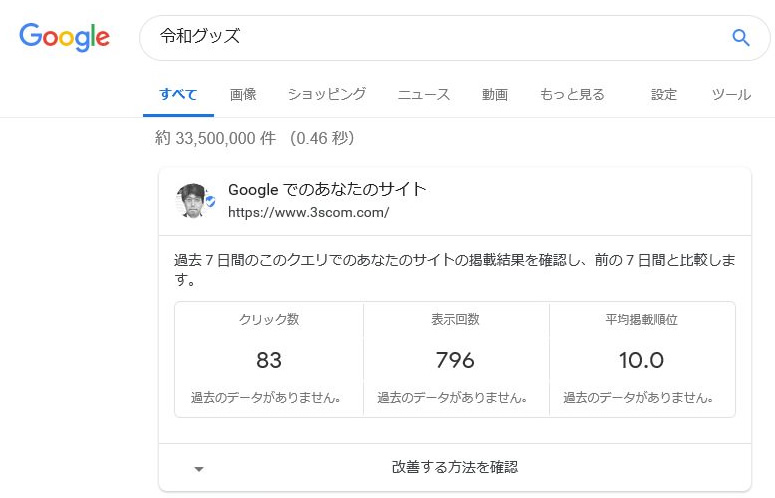Select the すべて tab

(x=178, y=95)
